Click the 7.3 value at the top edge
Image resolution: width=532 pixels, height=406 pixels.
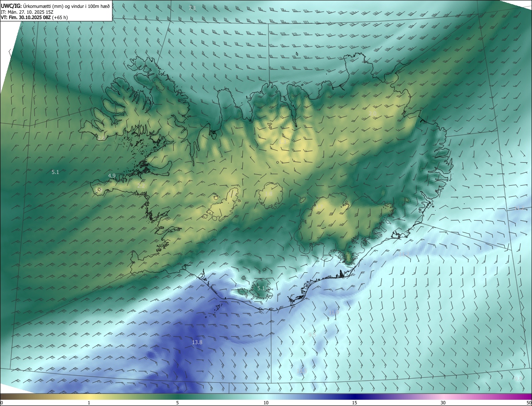[x=192, y=8]
